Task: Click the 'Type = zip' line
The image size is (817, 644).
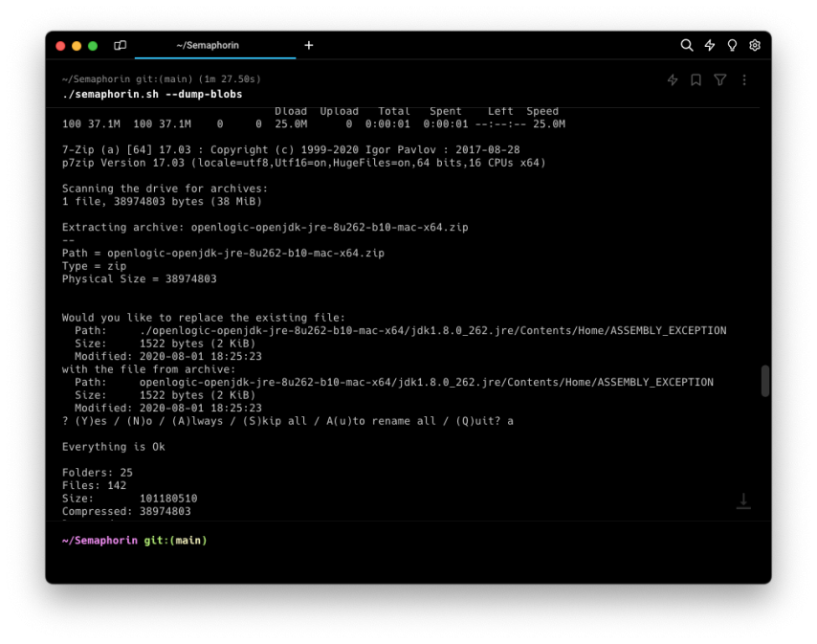Action: point(95,266)
